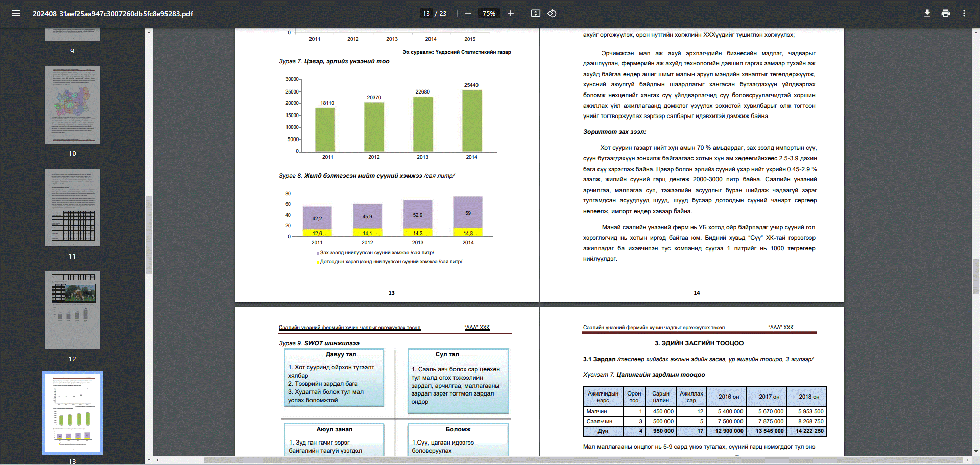Click the 'Зураг 7' chart caption
This screenshot has width=980, height=465.
click(334, 61)
